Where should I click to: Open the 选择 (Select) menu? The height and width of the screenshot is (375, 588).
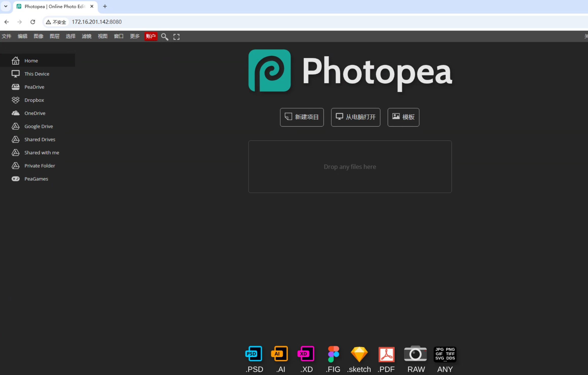click(70, 36)
